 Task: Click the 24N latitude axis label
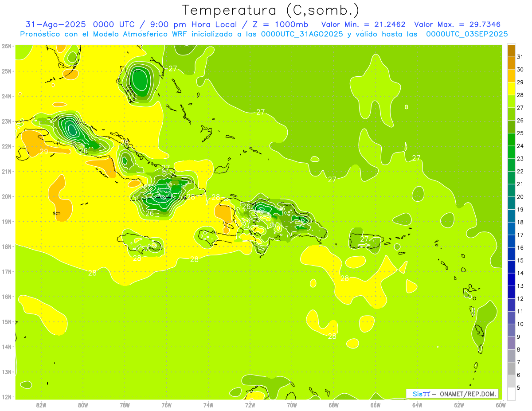click(7, 96)
